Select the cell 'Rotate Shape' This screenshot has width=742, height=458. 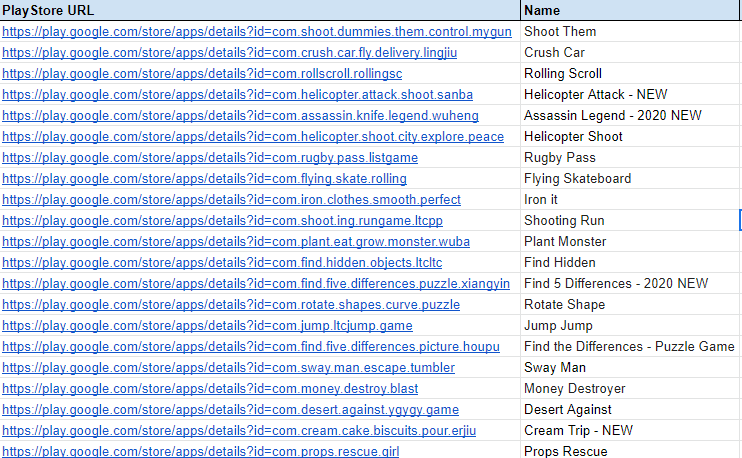(x=629, y=305)
